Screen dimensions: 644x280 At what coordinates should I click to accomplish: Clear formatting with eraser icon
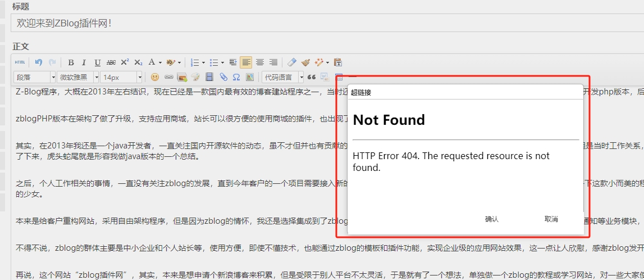coord(291,62)
